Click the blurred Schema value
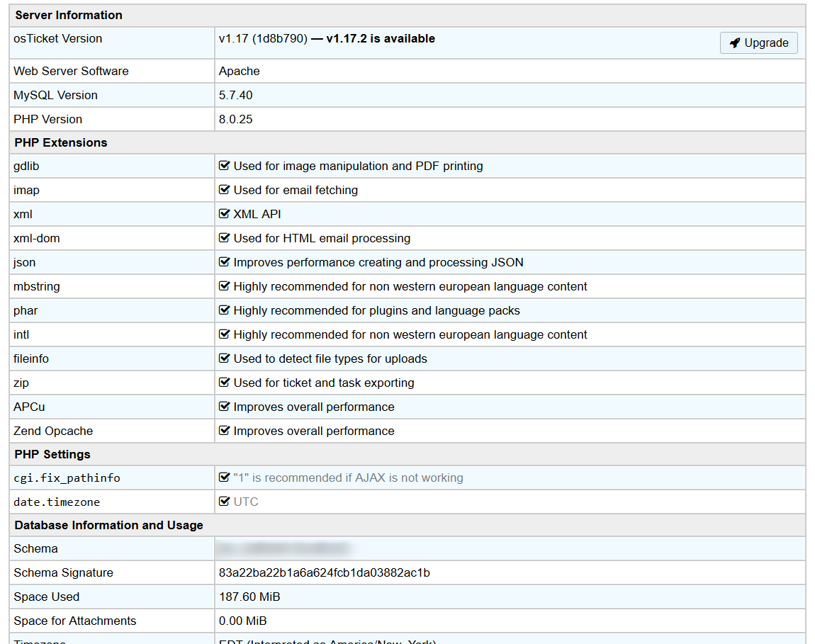Screen dimensions: 815x644 point(283,548)
